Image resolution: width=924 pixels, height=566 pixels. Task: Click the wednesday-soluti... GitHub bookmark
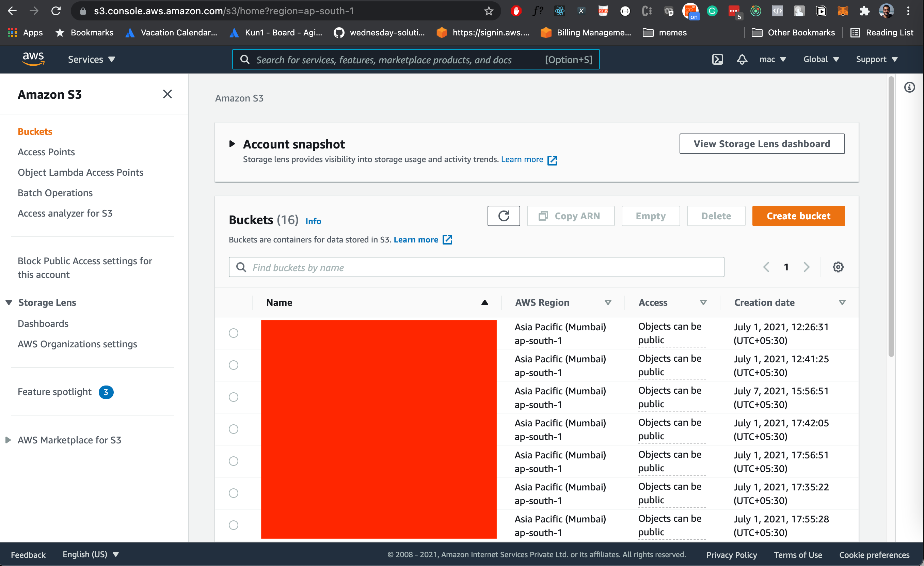click(379, 33)
